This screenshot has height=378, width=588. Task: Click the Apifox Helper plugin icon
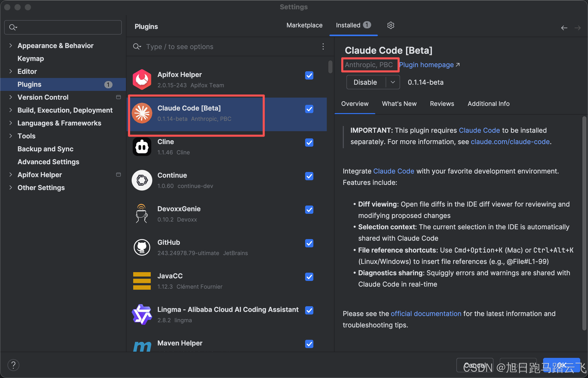coord(142,80)
